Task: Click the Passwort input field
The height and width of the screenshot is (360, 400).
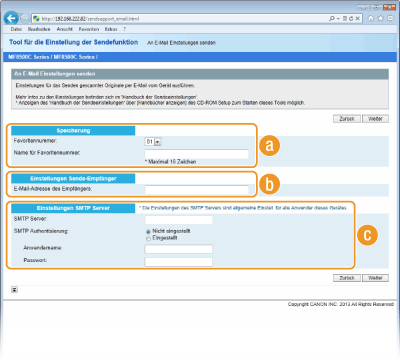Action: pos(179,262)
